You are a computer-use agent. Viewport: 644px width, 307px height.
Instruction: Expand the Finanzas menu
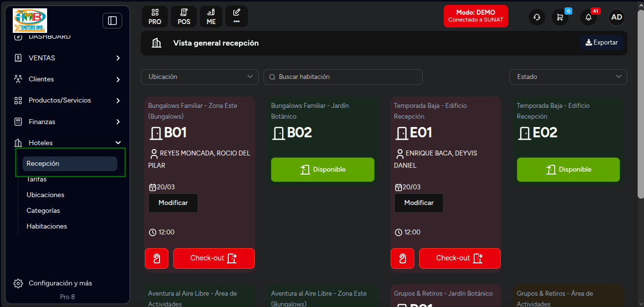(x=68, y=122)
